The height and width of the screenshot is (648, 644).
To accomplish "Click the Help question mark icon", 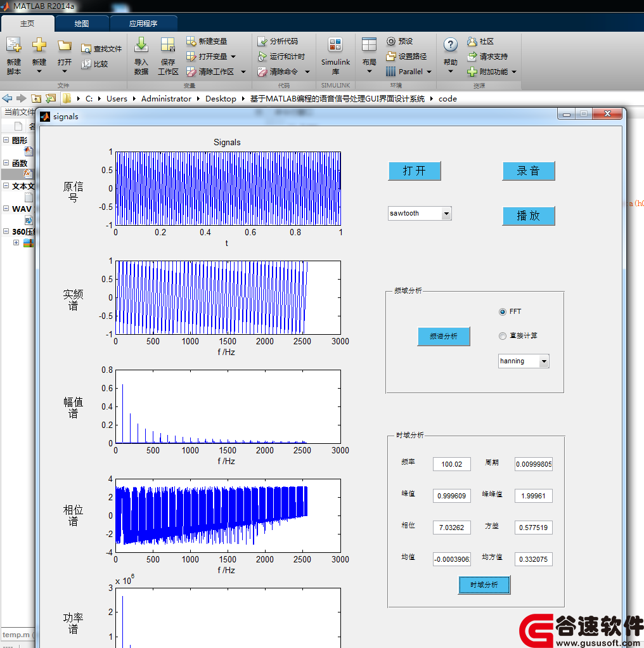I will tap(450, 44).
